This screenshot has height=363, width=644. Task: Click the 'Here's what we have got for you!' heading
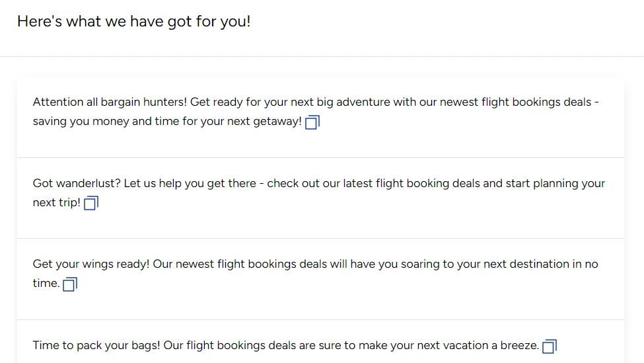pyautogui.click(x=134, y=21)
